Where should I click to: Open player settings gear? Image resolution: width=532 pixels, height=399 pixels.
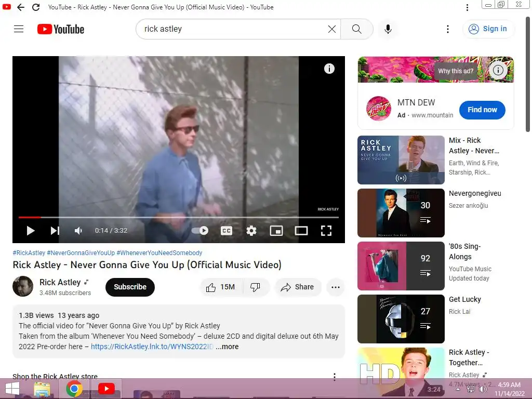tap(251, 231)
